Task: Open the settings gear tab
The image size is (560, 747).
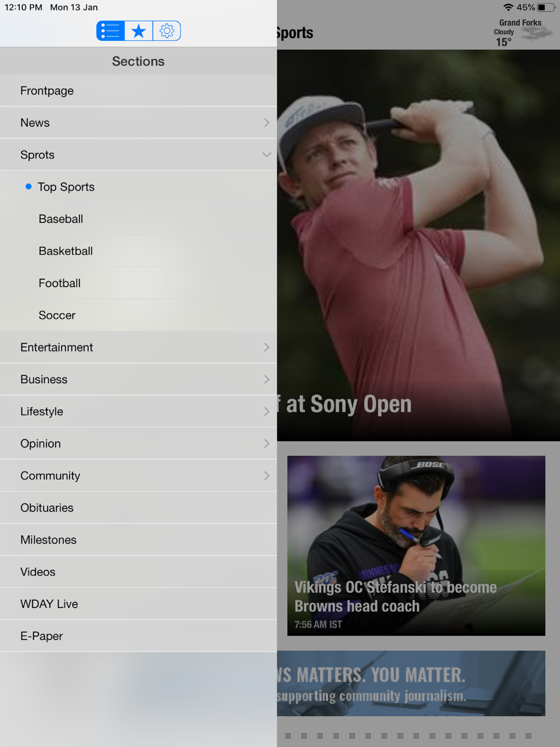Action: (x=167, y=31)
